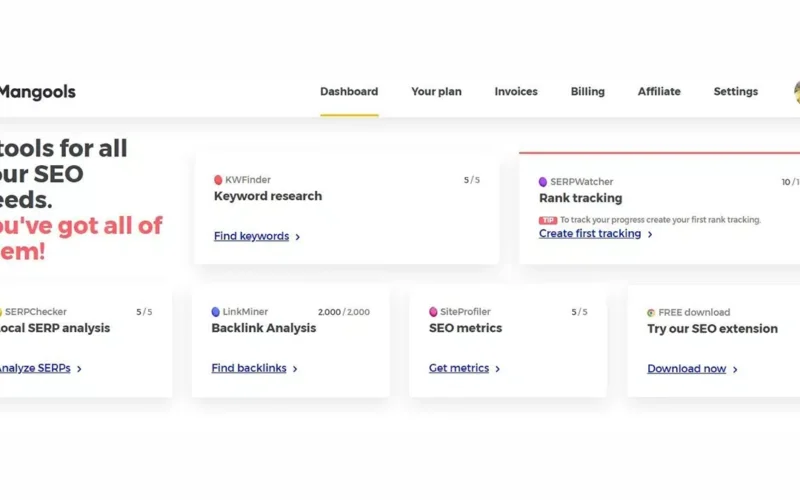
Task: Click the KWFinder 5/5 counter
Action: 471,180
